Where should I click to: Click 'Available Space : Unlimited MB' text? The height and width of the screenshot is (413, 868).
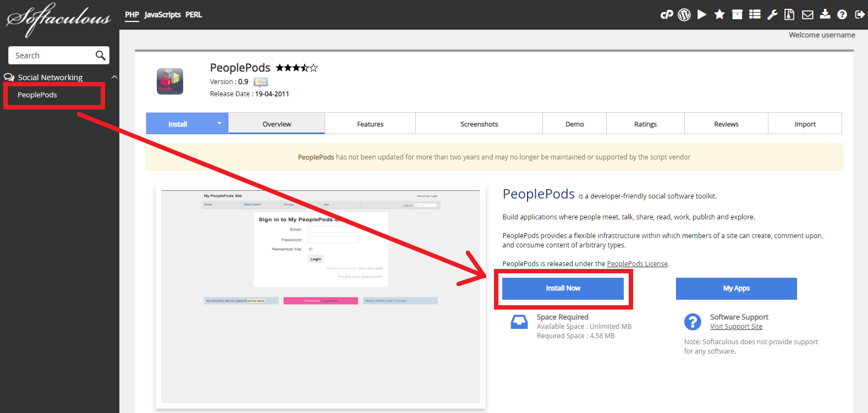584,327
